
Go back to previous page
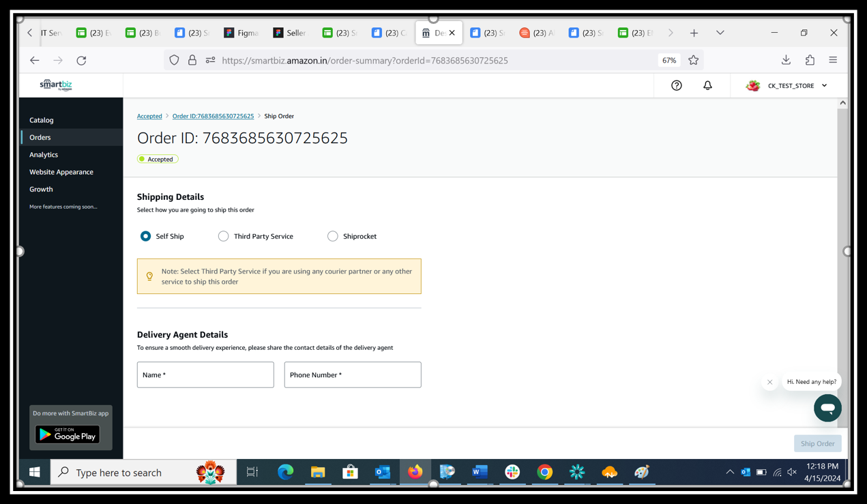point(35,60)
